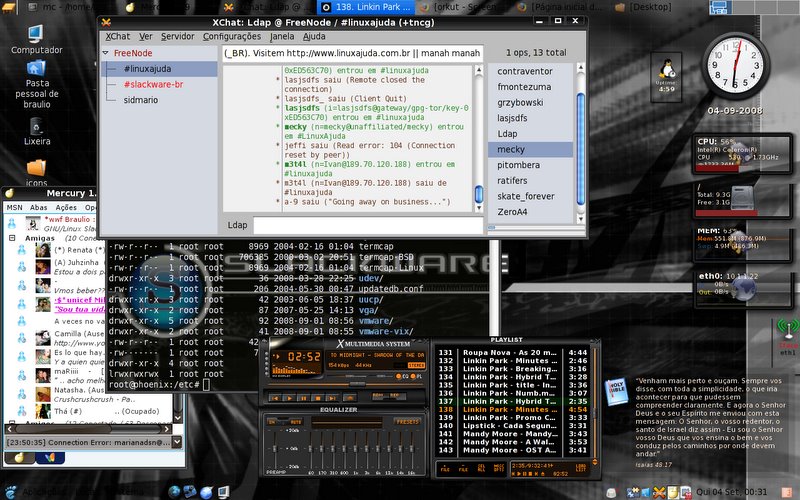This screenshot has width=800, height=500.
Task: Open the Servidor menu in XChat
Action: point(178,37)
